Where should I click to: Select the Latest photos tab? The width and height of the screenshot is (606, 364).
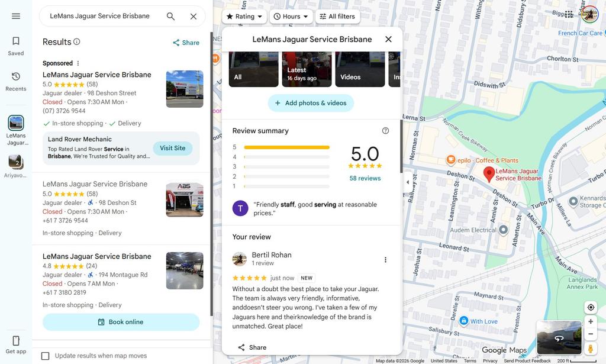point(307,69)
